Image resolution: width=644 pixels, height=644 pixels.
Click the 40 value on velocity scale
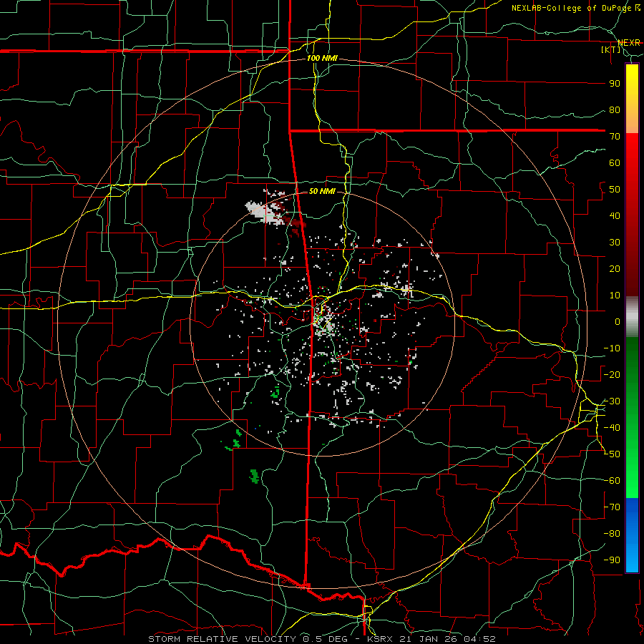tap(615, 216)
